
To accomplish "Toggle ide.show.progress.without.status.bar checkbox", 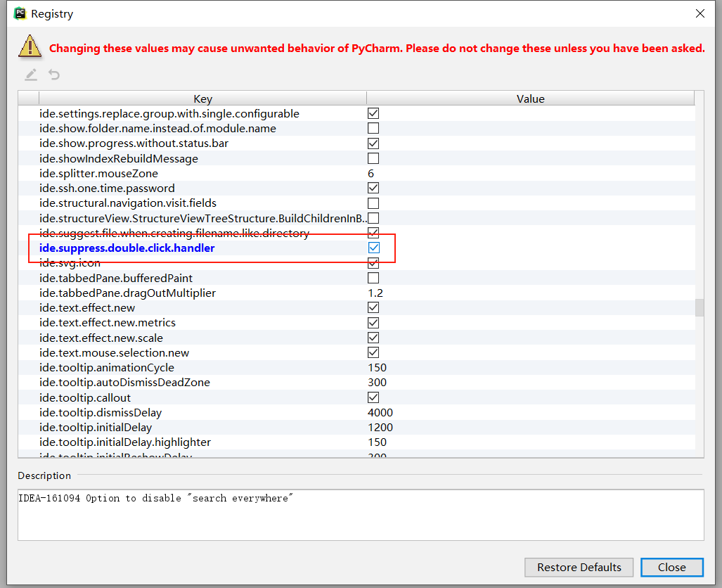I will 373,143.
